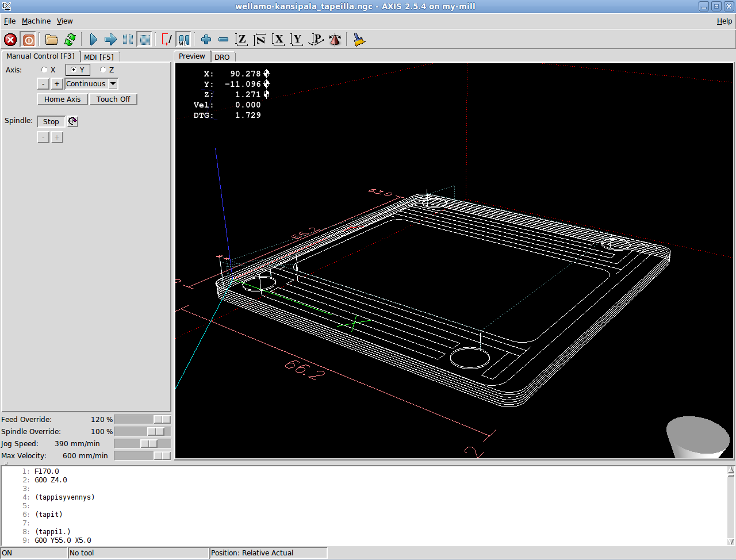This screenshot has width=736, height=560.
Task: Clear live plot with broom icon
Action: (x=359, y=40)
